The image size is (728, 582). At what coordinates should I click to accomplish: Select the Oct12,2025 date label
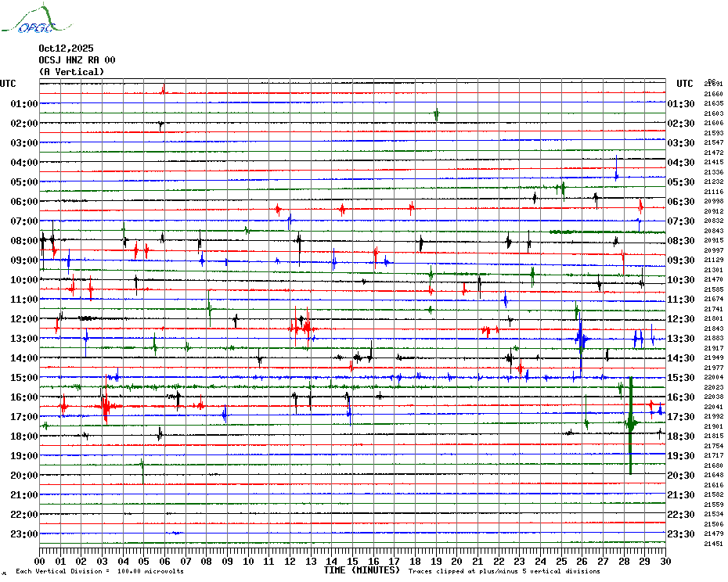66,48
